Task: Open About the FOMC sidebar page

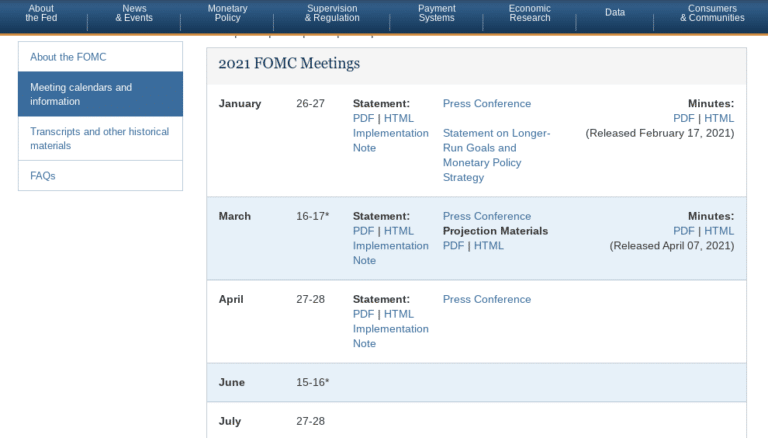Action: tap(68, 57)
